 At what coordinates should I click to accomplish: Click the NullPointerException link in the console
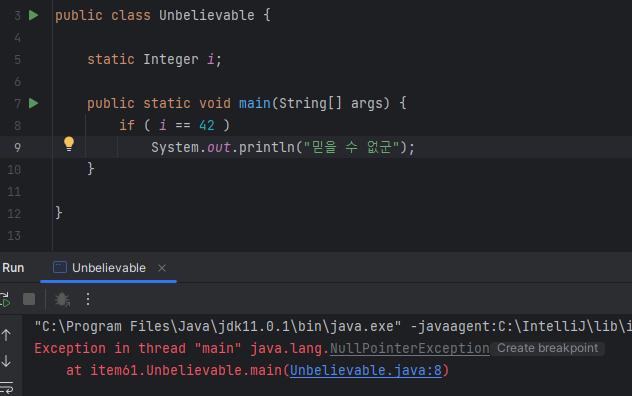click(x=410, y=348)
